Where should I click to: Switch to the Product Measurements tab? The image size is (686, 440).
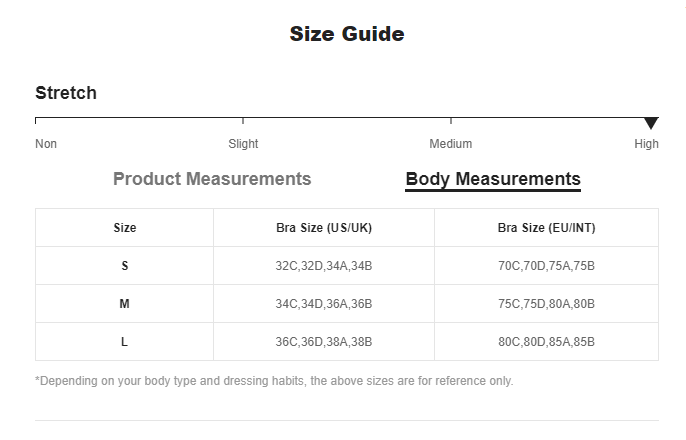(x=212, y=179)
